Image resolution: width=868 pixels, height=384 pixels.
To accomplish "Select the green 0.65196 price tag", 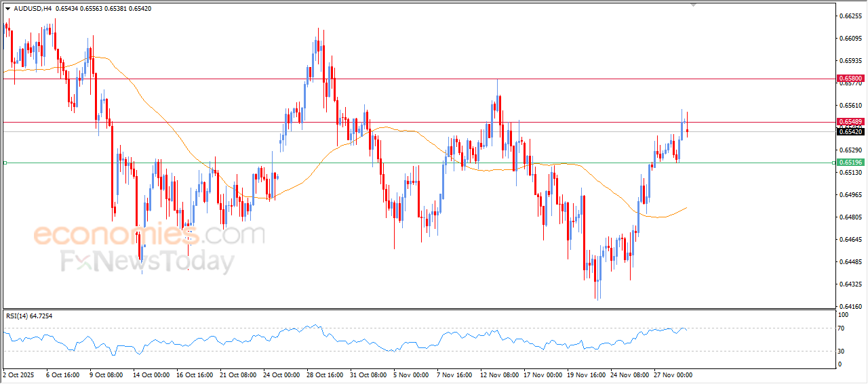I will click(850, 163).
